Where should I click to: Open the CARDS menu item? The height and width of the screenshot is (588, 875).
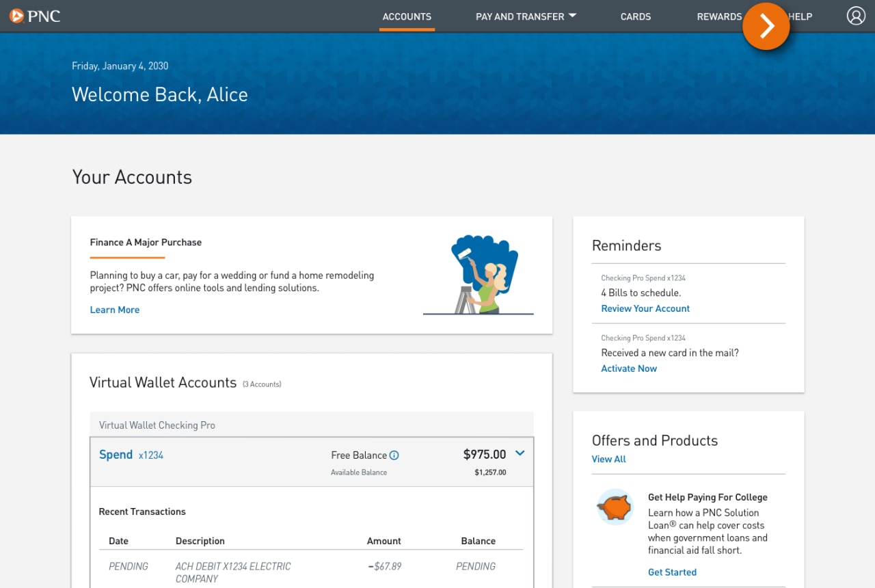[x=635, y=16]
